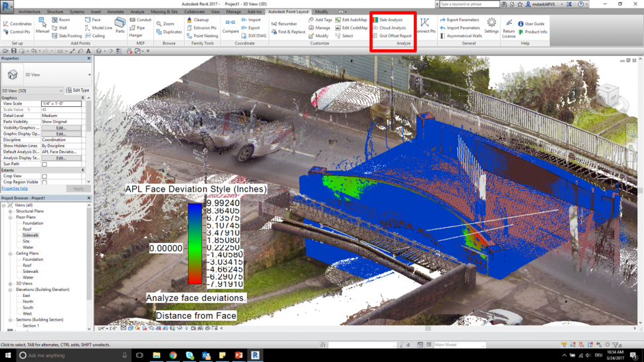Open Edit CodeMap tool
This screenshot has width=644, height=362.
[x=351, y=27]
